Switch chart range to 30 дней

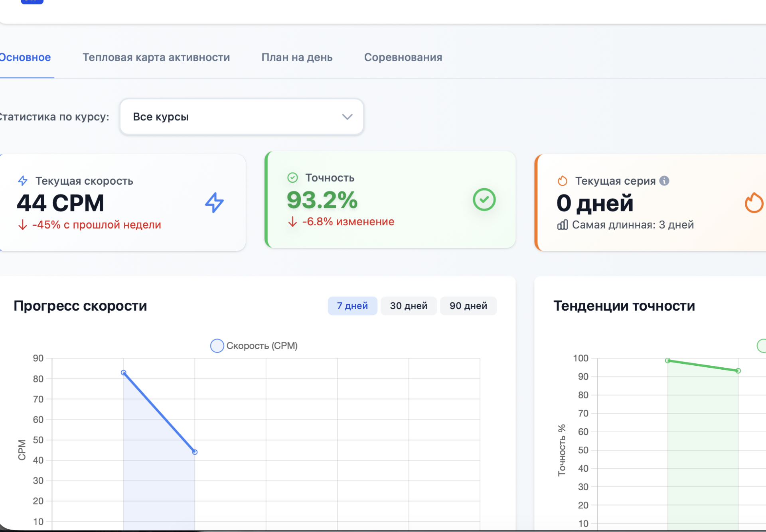click(x=409, y=306)
